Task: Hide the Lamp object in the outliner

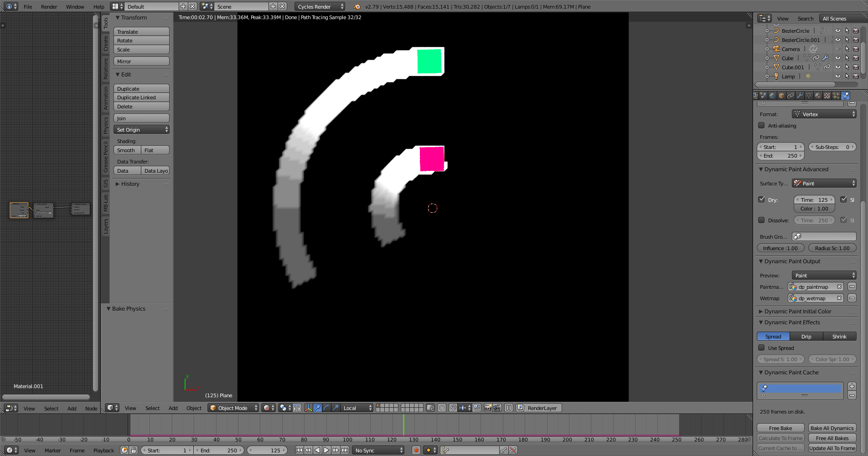Action: pyautogui.click(x=838, y=76)
